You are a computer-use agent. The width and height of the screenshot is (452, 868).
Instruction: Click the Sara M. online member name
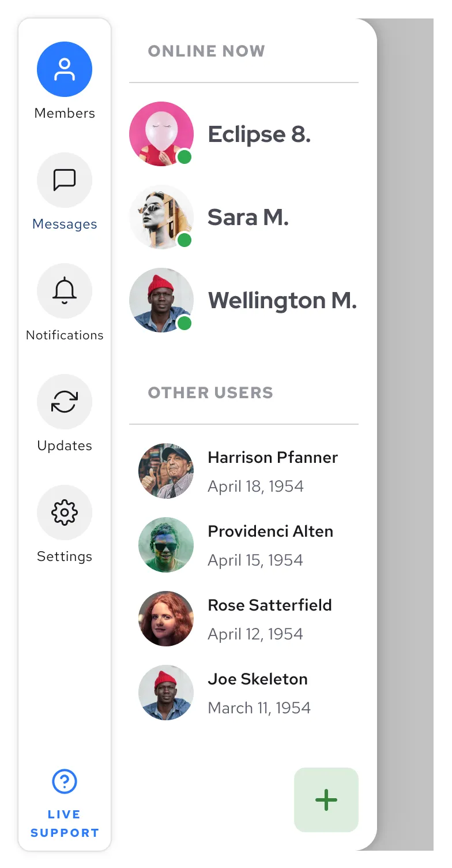pyautogui.click(x=248, y=217)
